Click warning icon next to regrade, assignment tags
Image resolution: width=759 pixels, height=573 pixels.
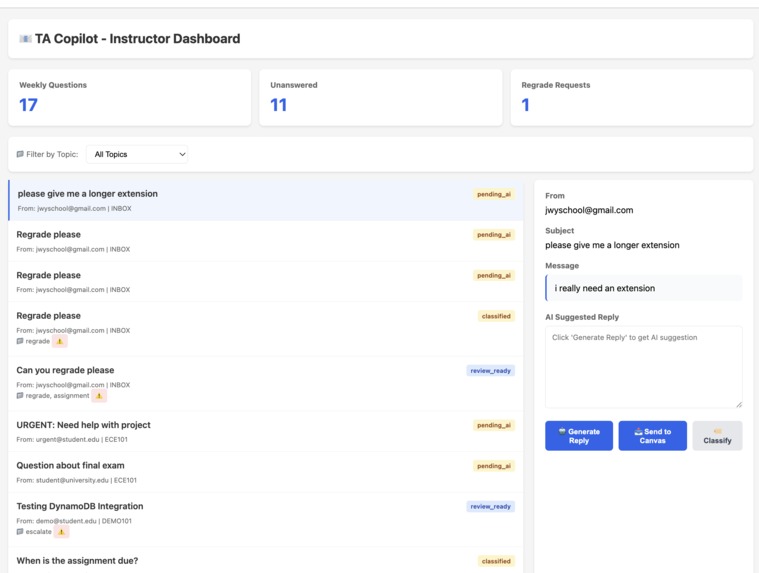tap(99, 396)
